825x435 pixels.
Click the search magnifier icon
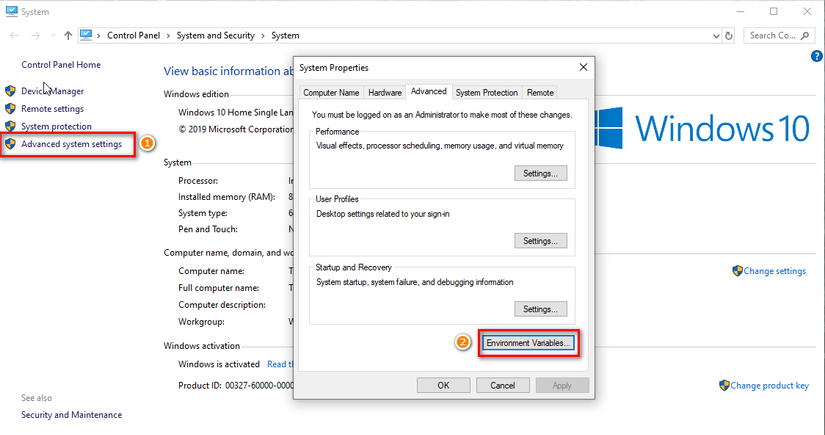[805, 36]
